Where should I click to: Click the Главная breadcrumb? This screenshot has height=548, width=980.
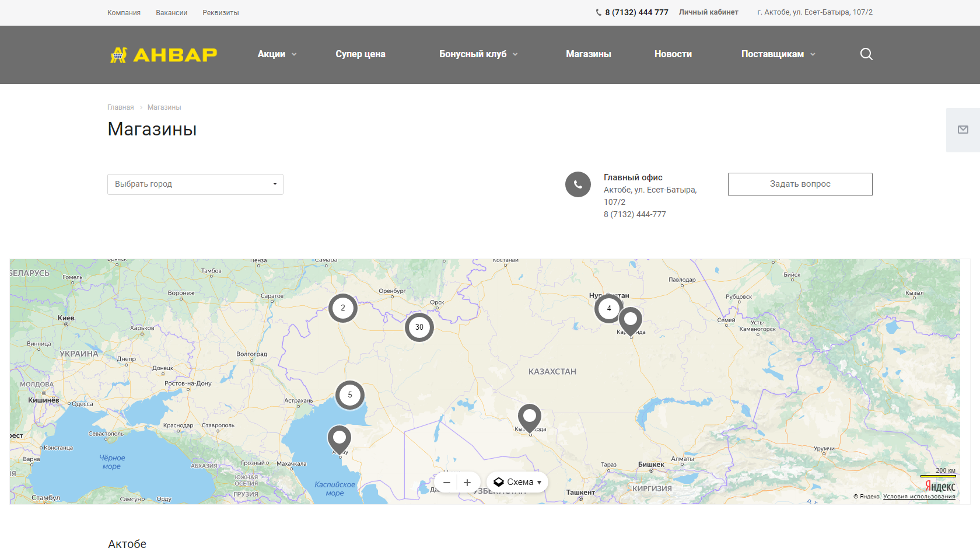121,107
